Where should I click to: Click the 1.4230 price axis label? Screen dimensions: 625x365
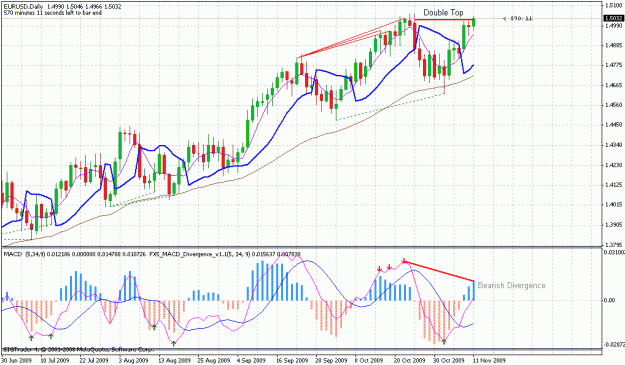pos(613,165)
